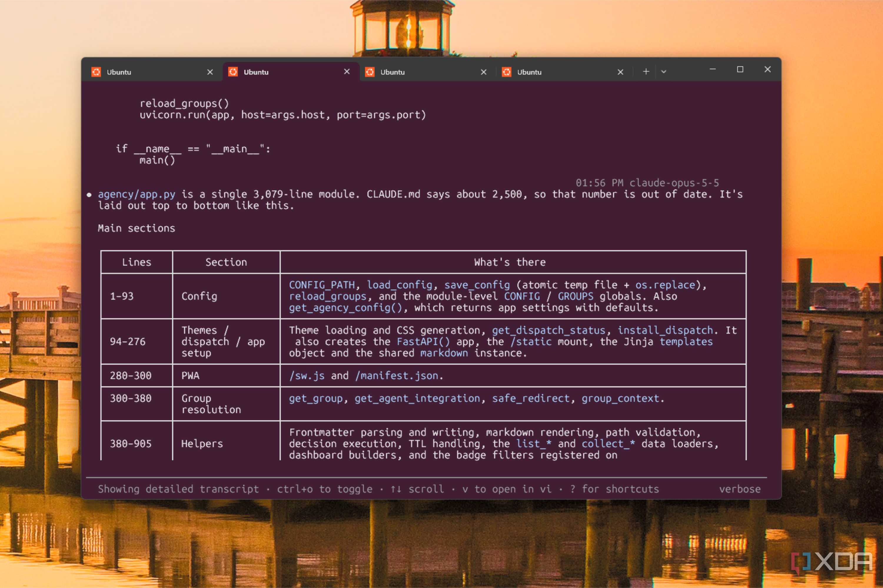Expand the new tab profile dropdown arrow
The image size is (883, 588).
664,72
